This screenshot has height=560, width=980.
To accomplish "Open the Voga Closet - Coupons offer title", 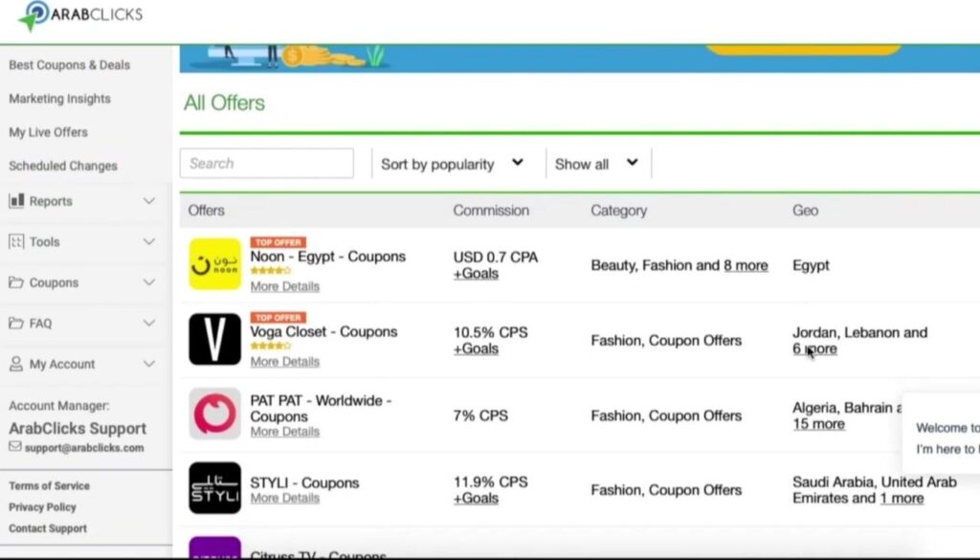I will click(323, 331).
